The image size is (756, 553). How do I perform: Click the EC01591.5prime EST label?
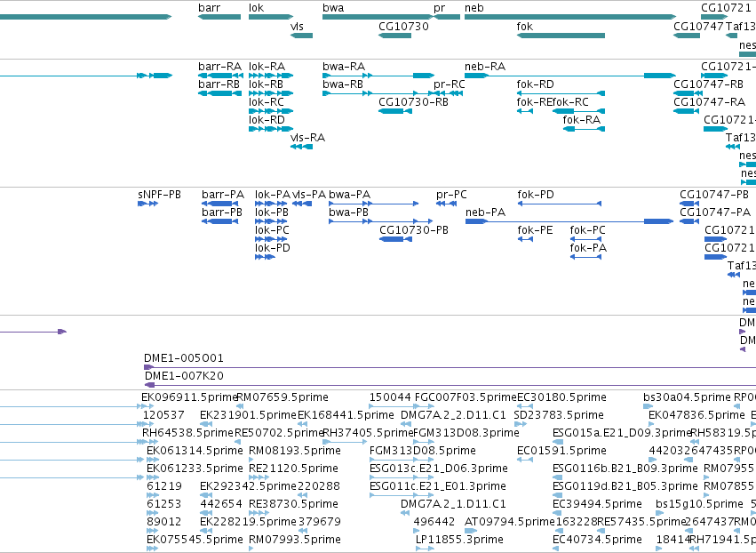coord(561,451)
